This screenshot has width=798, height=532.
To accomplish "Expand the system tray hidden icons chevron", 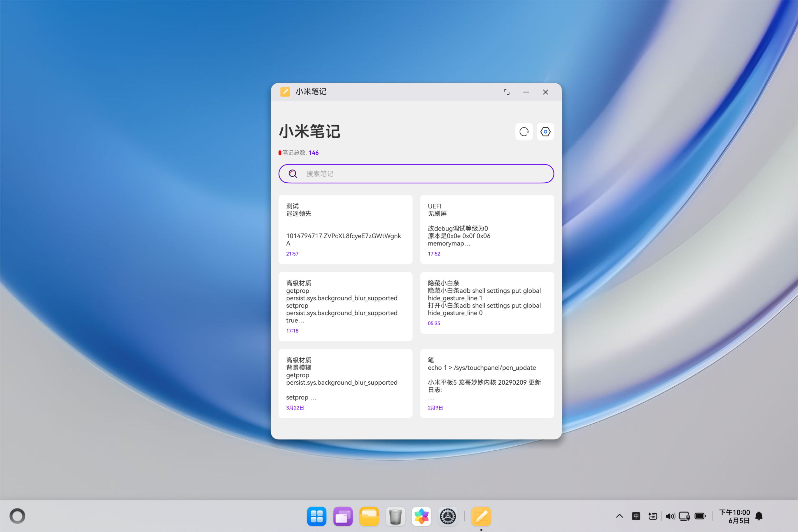I will click(619, 516).
